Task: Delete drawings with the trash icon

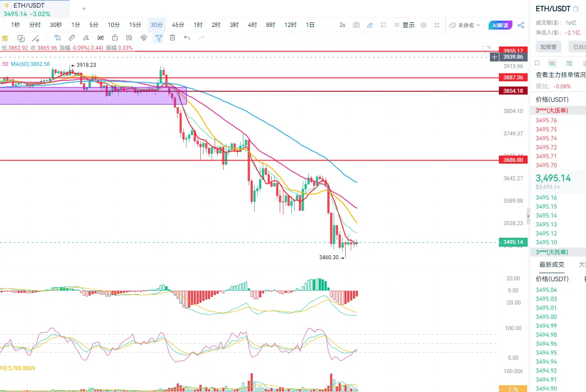Action: [172, 38]
